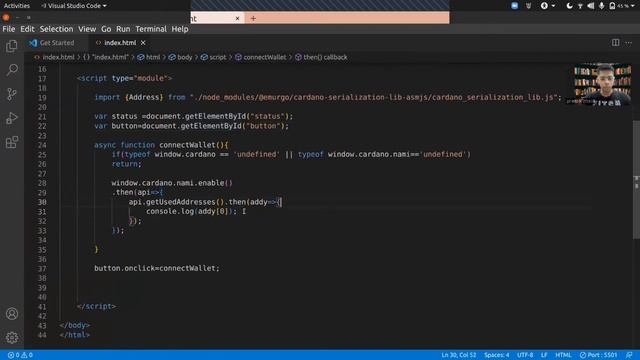Click the notifications icon in status bar
Screen dimensions: 640x360
tap(629, 355)
